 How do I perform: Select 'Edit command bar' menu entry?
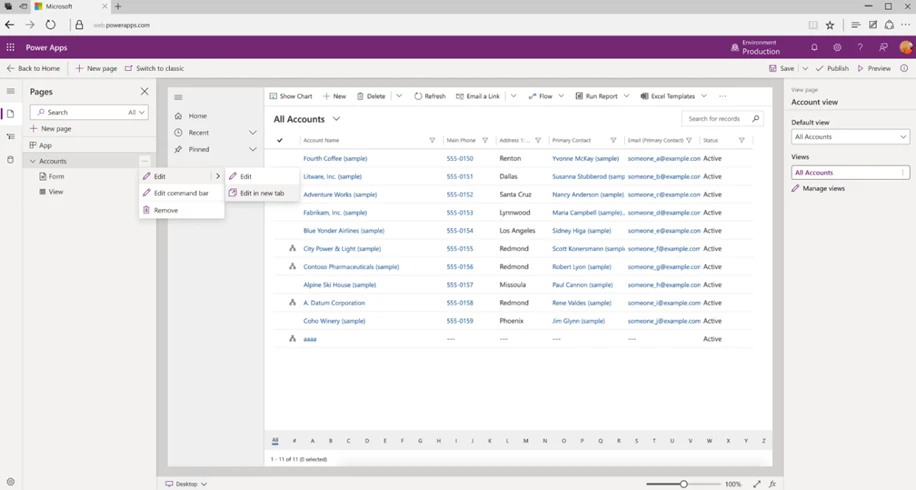(181, 193)
